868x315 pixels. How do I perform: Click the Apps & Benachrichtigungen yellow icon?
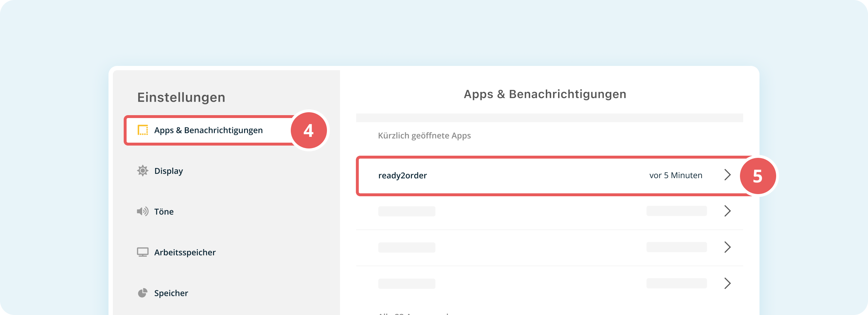[143, 130]
